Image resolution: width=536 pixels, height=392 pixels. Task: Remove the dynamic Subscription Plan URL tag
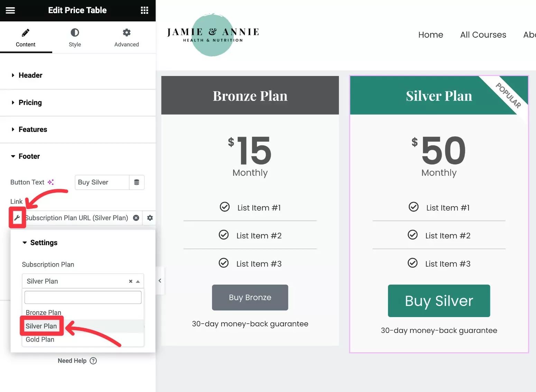pos(136,218)
